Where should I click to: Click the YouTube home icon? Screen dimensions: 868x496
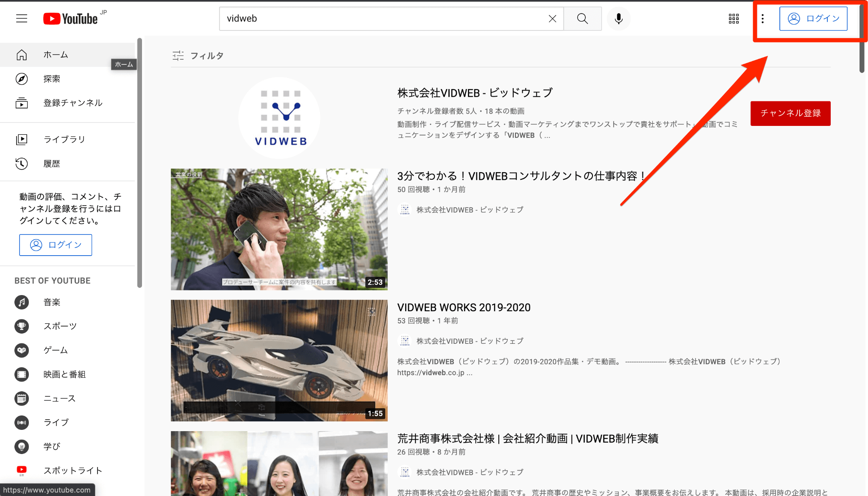tap(22, 55)
